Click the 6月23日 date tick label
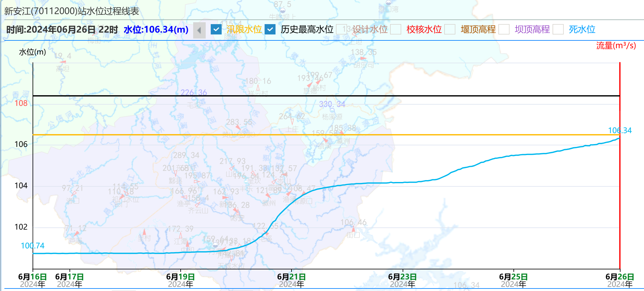The image size is (644, 291). (x=403, y=277)
